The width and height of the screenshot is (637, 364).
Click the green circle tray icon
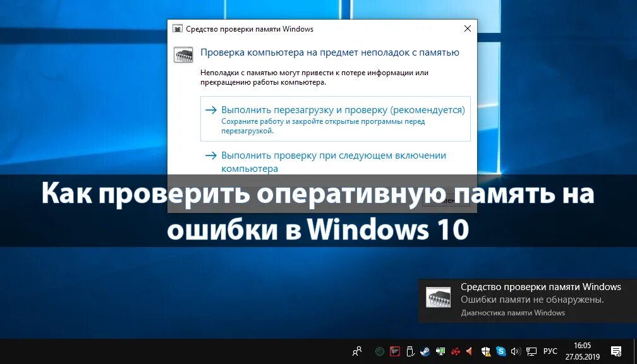tap(379, 351)
